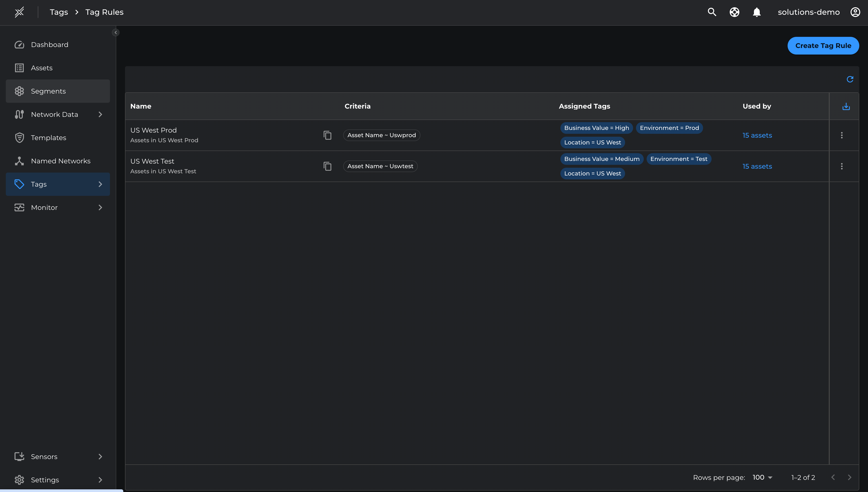Screen dimensions: 868x492
Task: Copy the US West Test rule
Action: click(327, 166)
